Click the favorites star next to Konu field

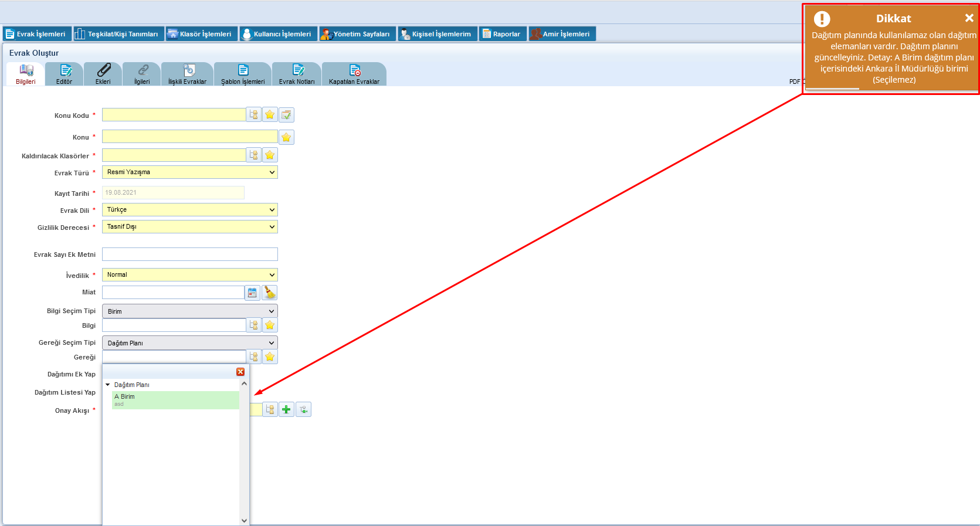[286, 137]
